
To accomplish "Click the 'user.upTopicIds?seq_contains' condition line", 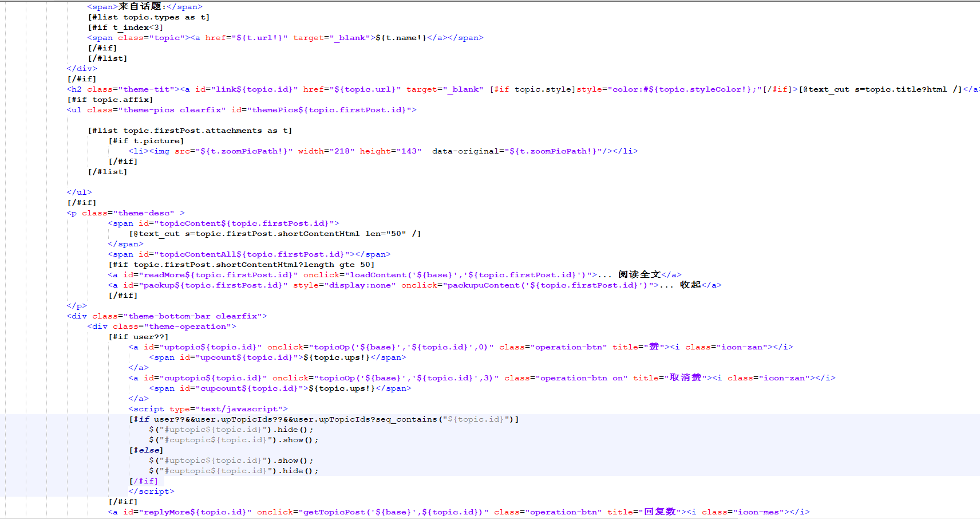I will click(324, 419).
